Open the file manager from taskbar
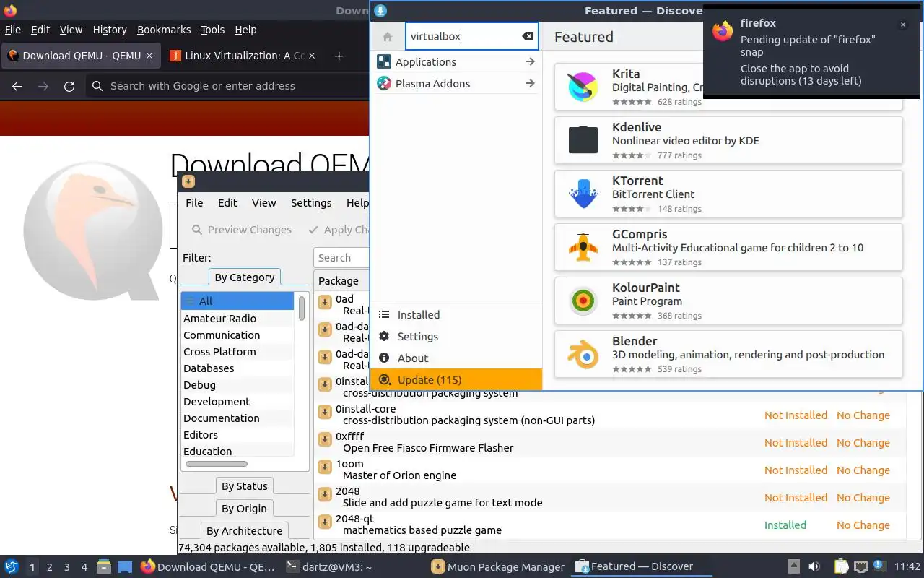The height and width of the screenshot is (578, 924). point(103,566)
